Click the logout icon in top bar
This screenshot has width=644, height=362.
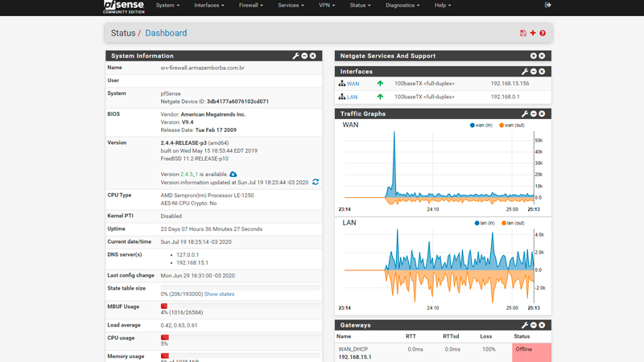click(548, 5)
